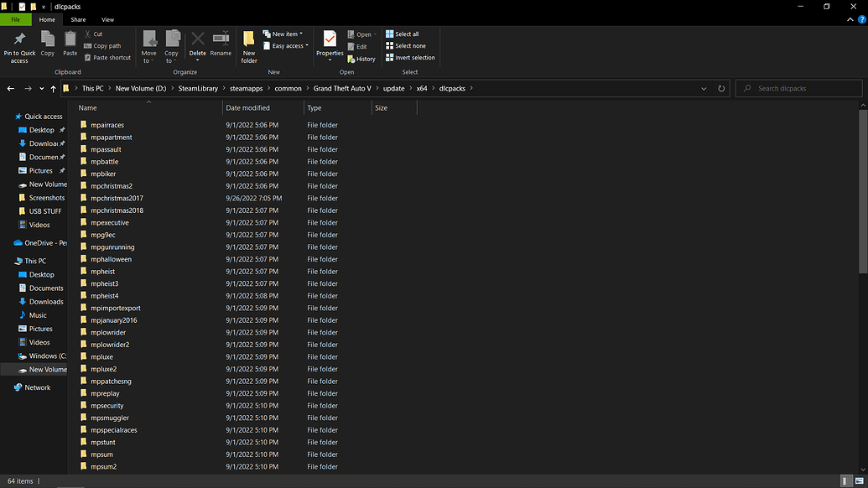Show file History
Viewport: 868px width, 488px height.
pos(361,59)
